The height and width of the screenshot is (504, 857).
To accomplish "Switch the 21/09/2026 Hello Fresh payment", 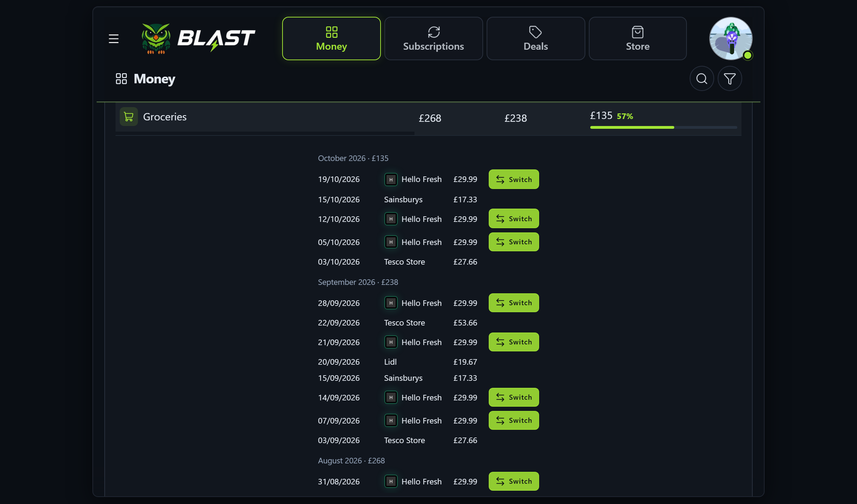I will [x=514, y=342].
